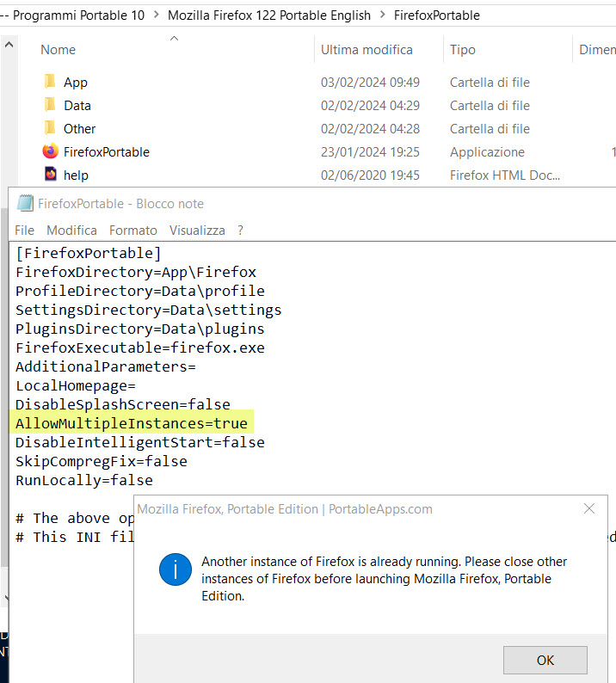Screen dimensions: 616x683
Task: Expand chevron after Programmi Portable 10
Action: [156, 15]
